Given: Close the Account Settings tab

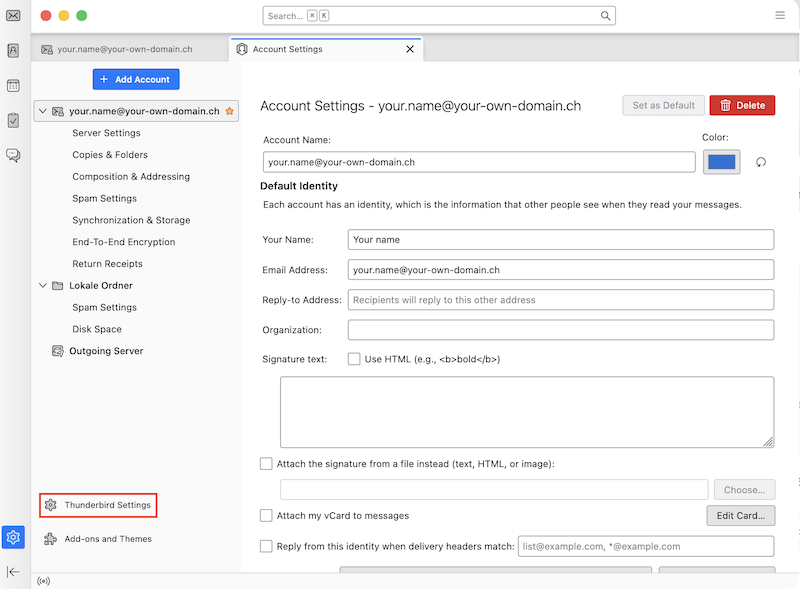Looking at the screenshot, I should pyautogui.click(x=410, y=49).
